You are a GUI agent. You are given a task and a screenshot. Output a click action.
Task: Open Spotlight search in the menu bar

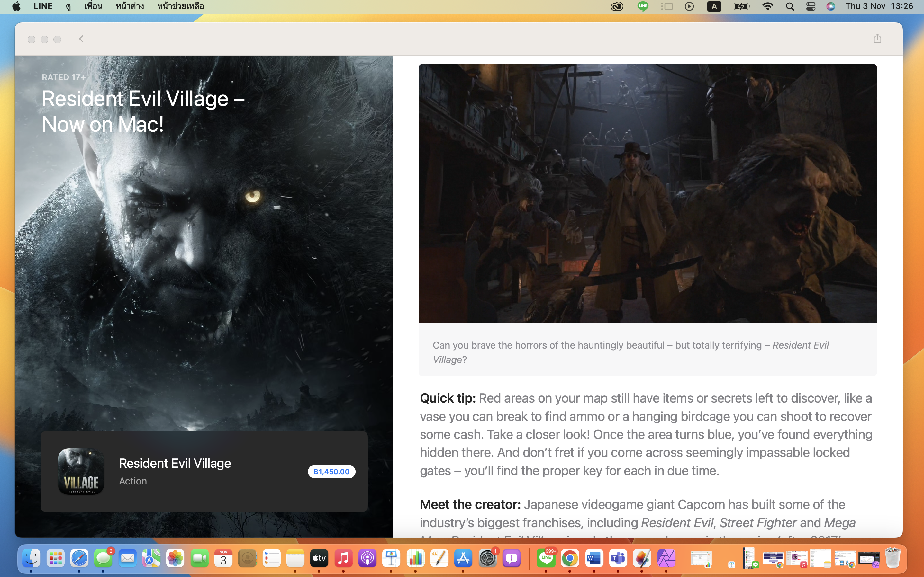tap(790, 6)
